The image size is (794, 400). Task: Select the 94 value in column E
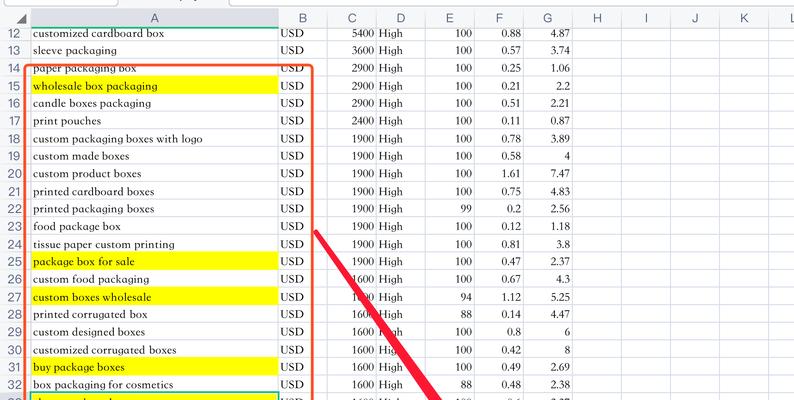point(450,297)
